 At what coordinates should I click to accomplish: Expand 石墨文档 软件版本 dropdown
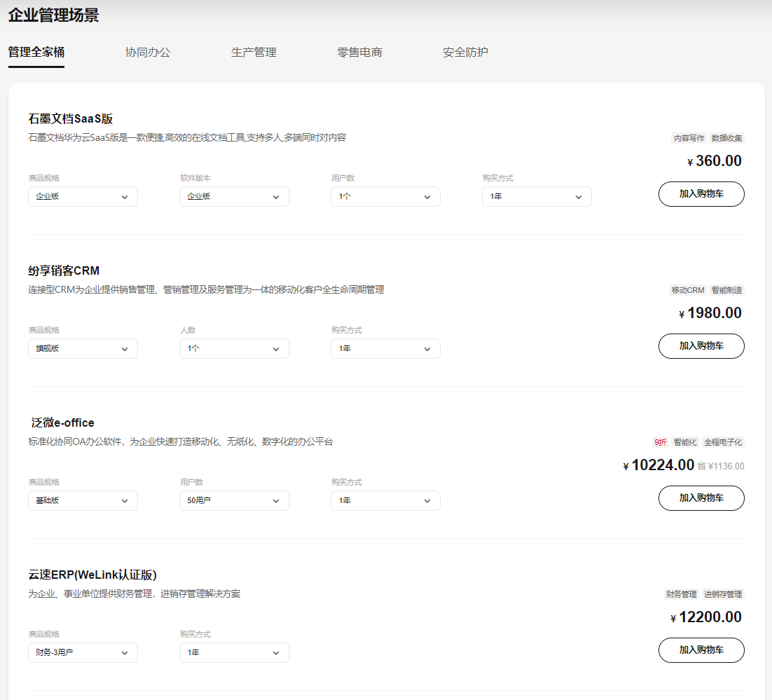click(x=234, y=197)
